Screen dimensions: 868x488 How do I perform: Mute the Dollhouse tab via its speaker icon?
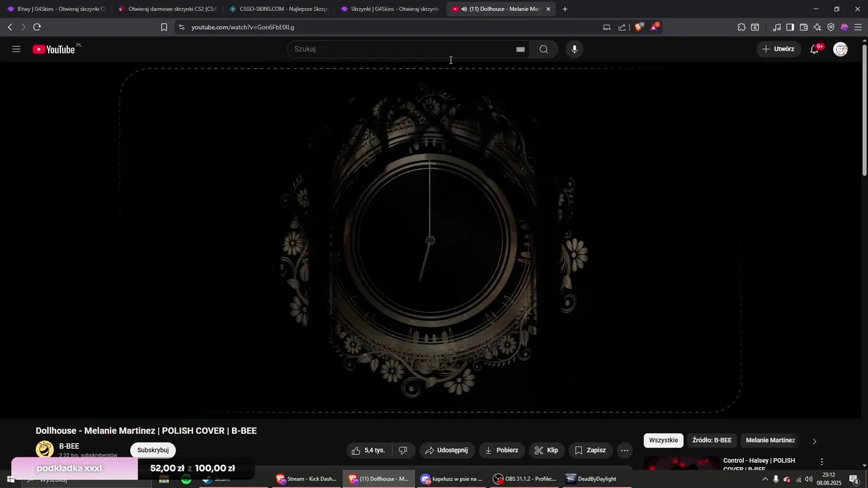pyautogui.click(x=464, y=9)
